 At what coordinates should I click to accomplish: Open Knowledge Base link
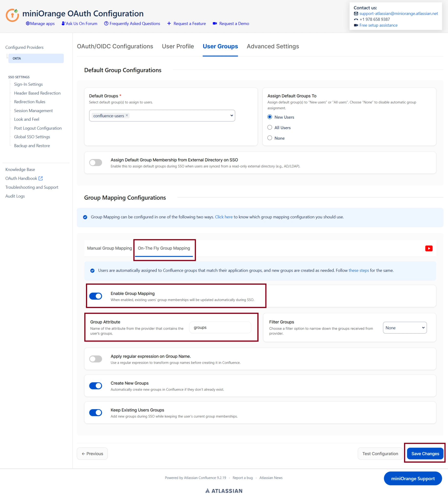[20, 169]
